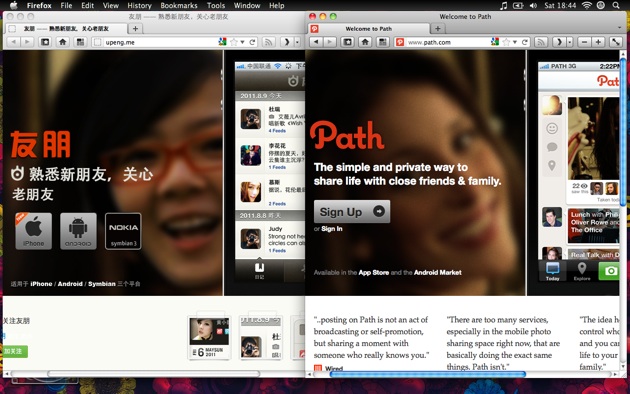Download the Nokia symbian3 app on 友朋 page
The image size is (630, 394).
pos(123,231)
